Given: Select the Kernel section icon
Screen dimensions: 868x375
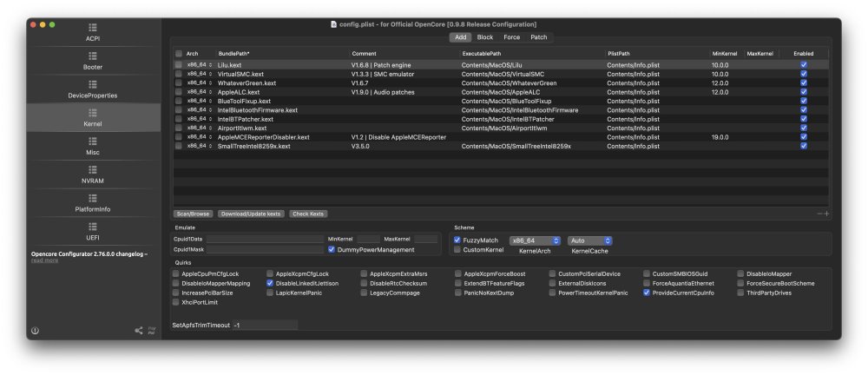Looking at the screenshot, I should coord(93,113).
